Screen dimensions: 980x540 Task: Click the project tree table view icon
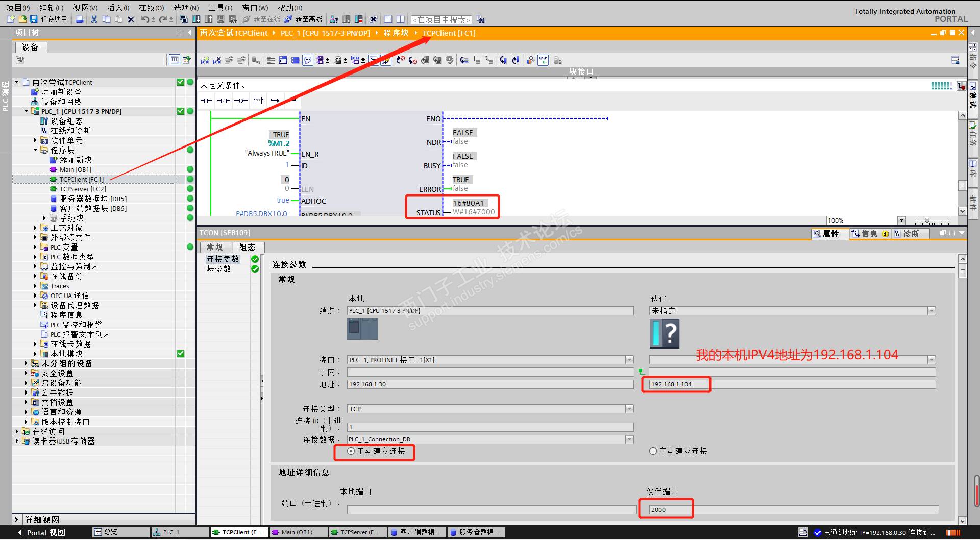pos(175,60)
